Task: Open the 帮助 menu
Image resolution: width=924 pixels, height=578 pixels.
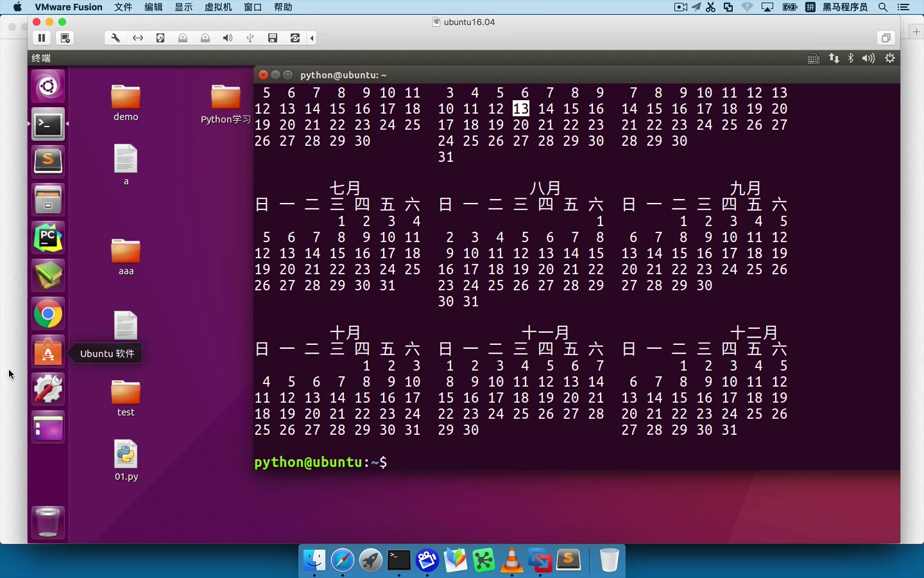Action: click(283, 7)
